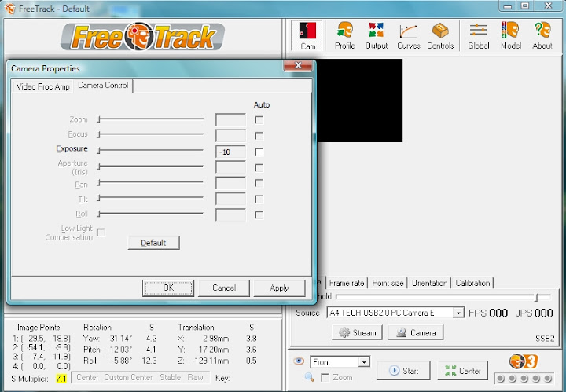Click the Stream button

357,332
